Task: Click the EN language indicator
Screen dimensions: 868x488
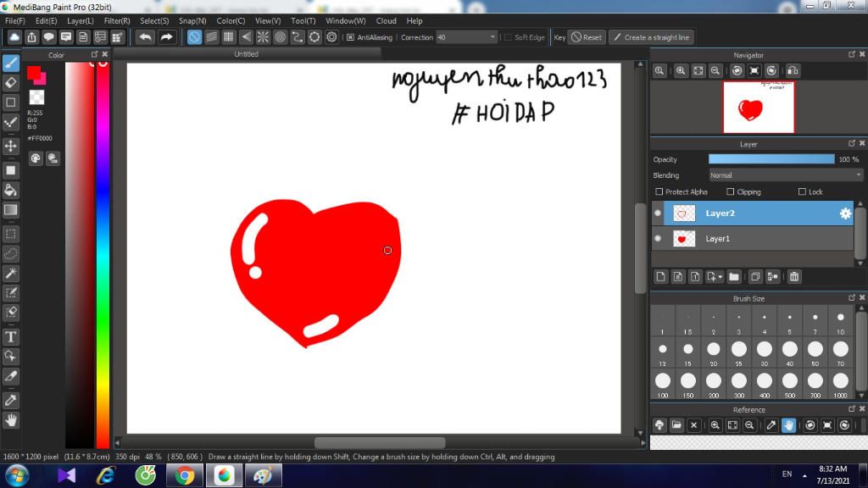Action: 787,474
